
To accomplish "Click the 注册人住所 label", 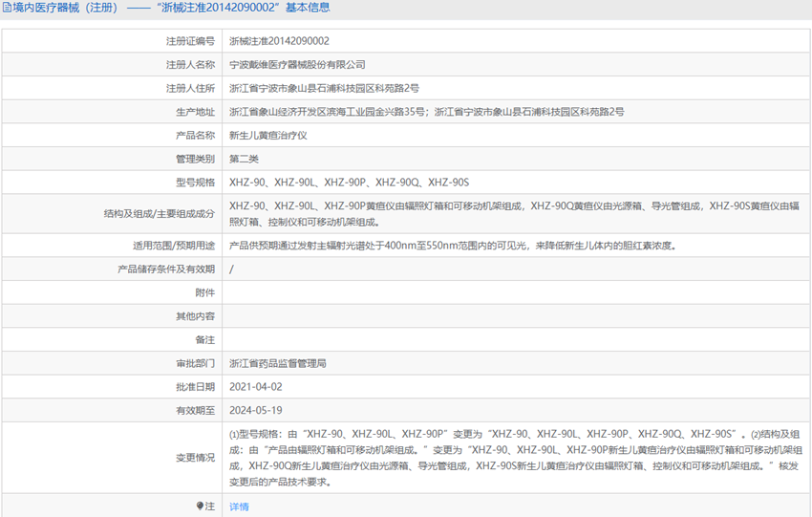I will [x=190, y=88].
